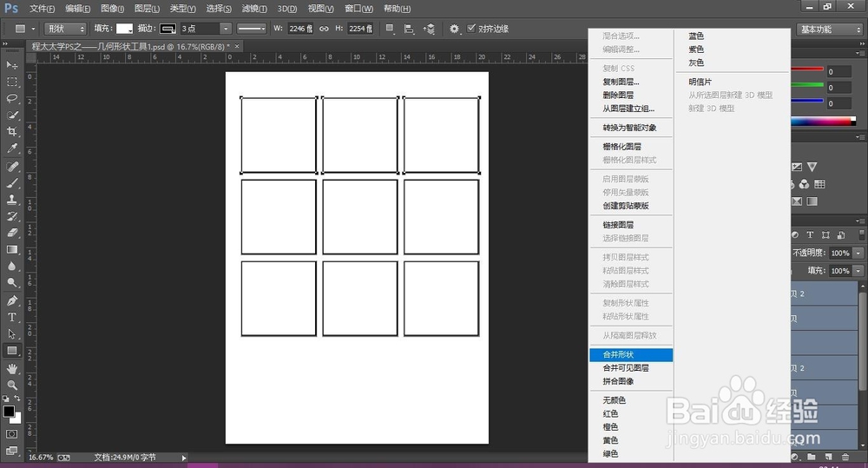Select the Zoom tool
The image size is (868, 468).
tap(11, 385)
